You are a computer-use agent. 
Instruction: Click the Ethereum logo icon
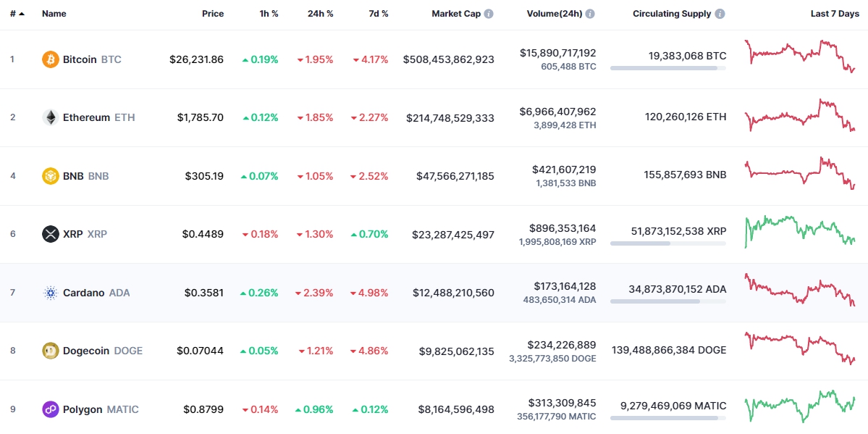click(x=51, y=117)
